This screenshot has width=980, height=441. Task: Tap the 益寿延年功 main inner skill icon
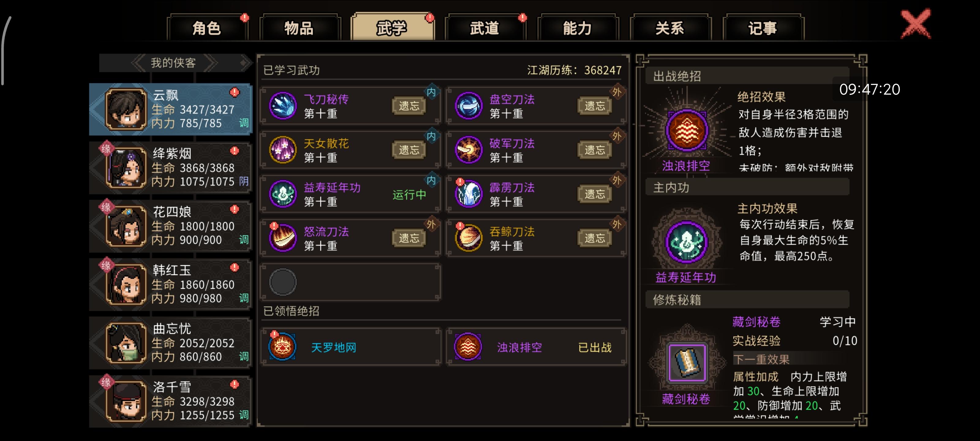(x=686, y=242)
